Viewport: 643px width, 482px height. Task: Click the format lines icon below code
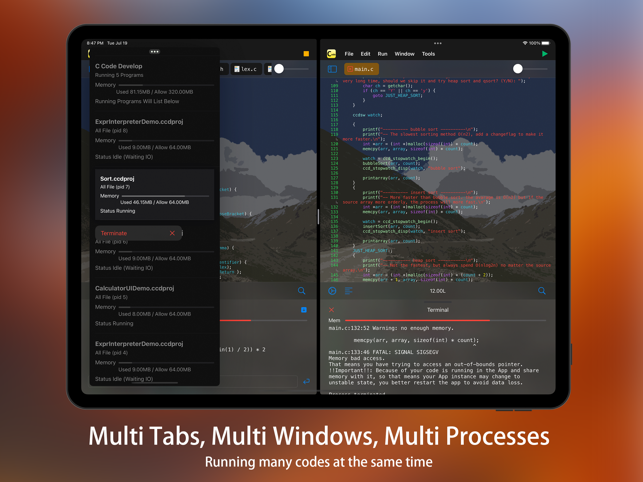tap(349, 291)
